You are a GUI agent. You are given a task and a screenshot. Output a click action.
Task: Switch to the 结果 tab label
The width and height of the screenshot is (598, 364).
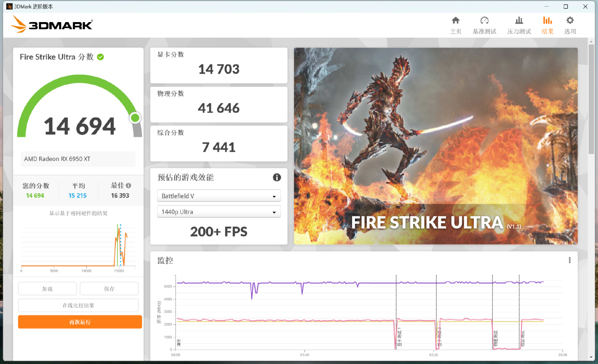coord(547,31)
